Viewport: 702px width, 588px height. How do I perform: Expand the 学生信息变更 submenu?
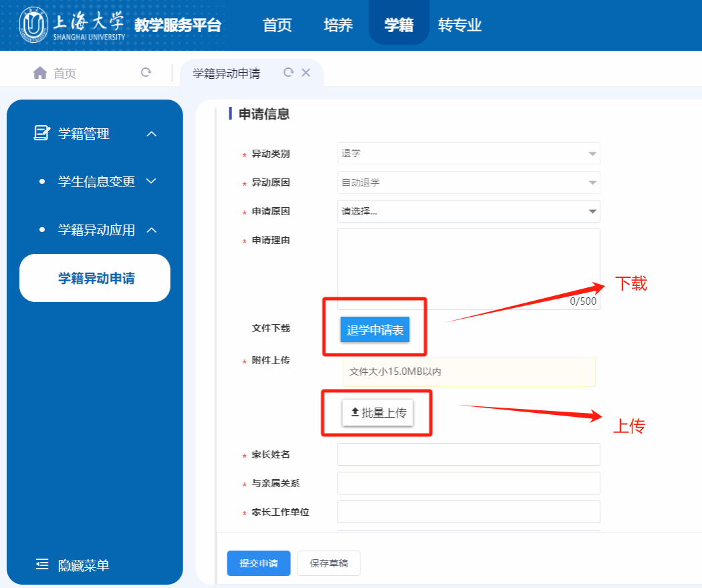pos(152,182)
